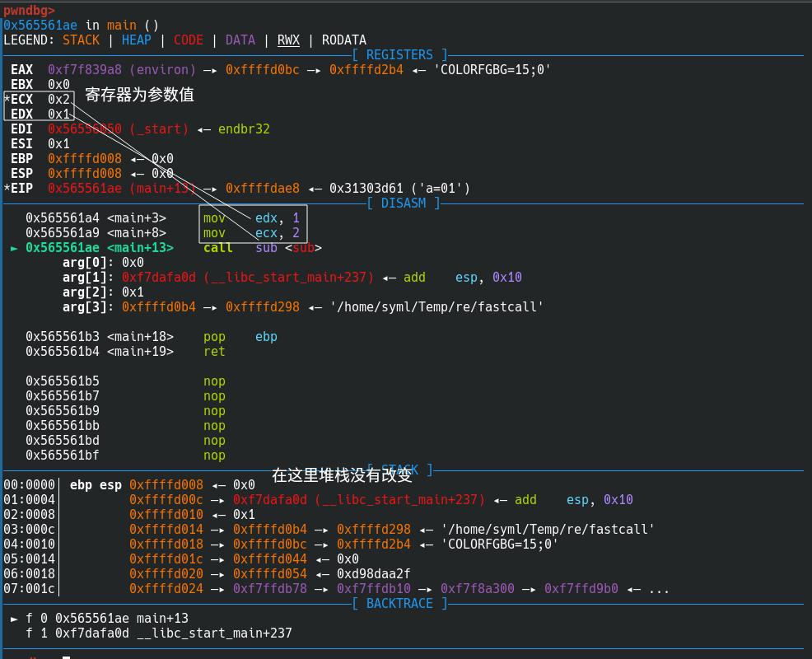Select the STACK label in the legend
The height and width of the screenshot is (659, 812).
tap(81, 40)
